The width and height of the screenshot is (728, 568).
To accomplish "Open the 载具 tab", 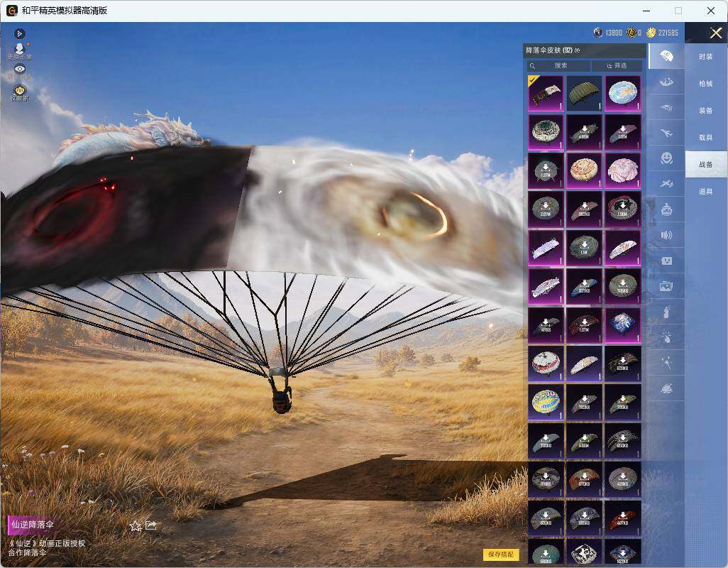I will coord(706,138).
